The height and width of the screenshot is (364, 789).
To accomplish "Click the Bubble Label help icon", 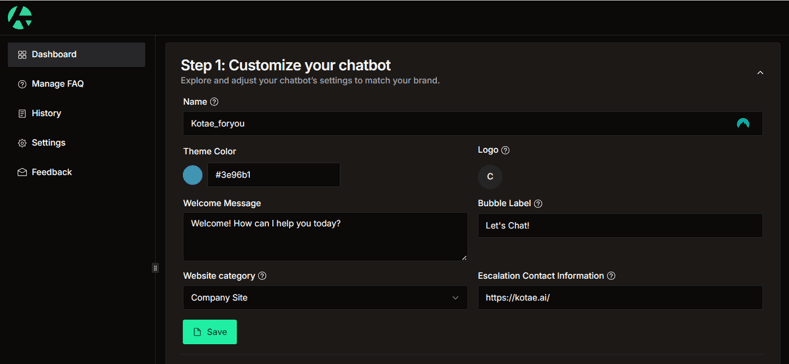I will pyautogui.click(x=538, y=203).
